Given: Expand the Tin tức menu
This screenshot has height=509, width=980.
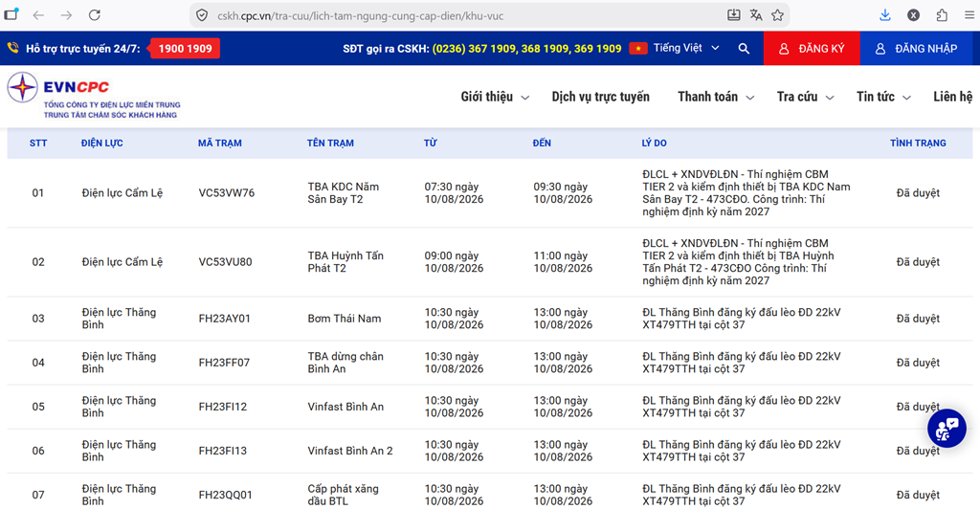Looking at the screenshot, I should [x=883, y=97].
